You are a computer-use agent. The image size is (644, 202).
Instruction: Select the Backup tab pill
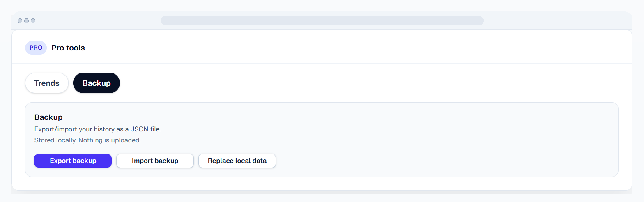97,83
